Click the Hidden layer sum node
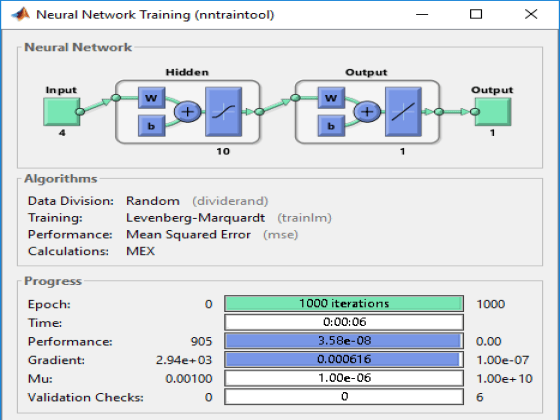Viewport: 560px width, 420px height. pyautogui.click(x=188, y=112)
